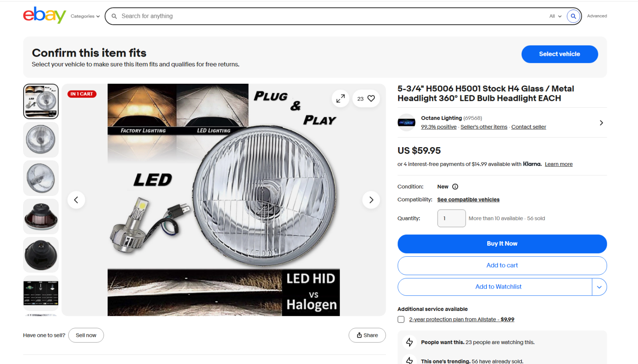Expand Add to Watchlist options arrow

point(599,287)
